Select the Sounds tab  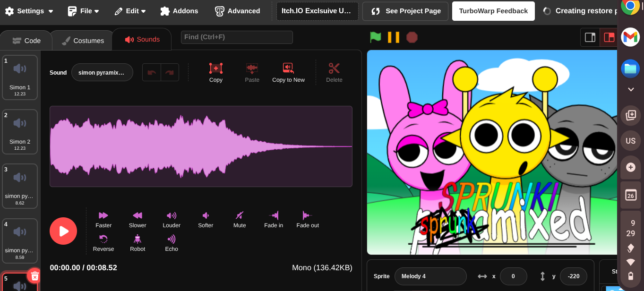click(142, 39)
